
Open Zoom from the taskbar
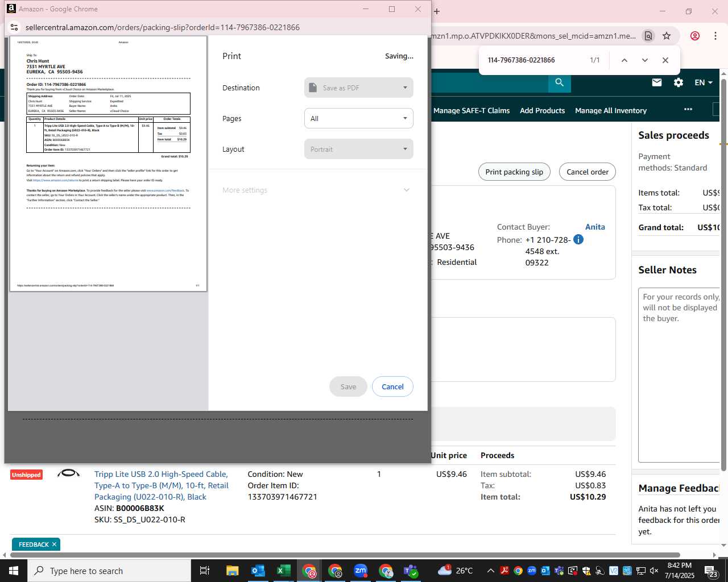click(361, 571)
